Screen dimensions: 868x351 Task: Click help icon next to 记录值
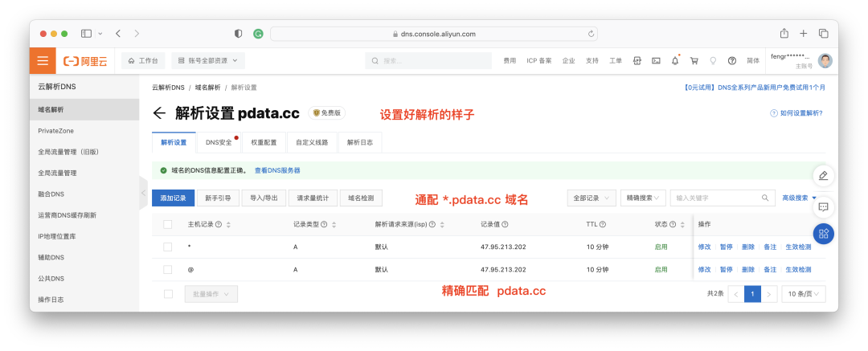(506, 225)
